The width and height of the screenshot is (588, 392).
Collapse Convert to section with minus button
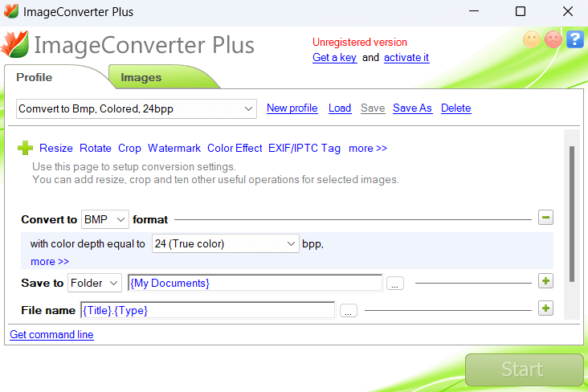pos(545,217)
